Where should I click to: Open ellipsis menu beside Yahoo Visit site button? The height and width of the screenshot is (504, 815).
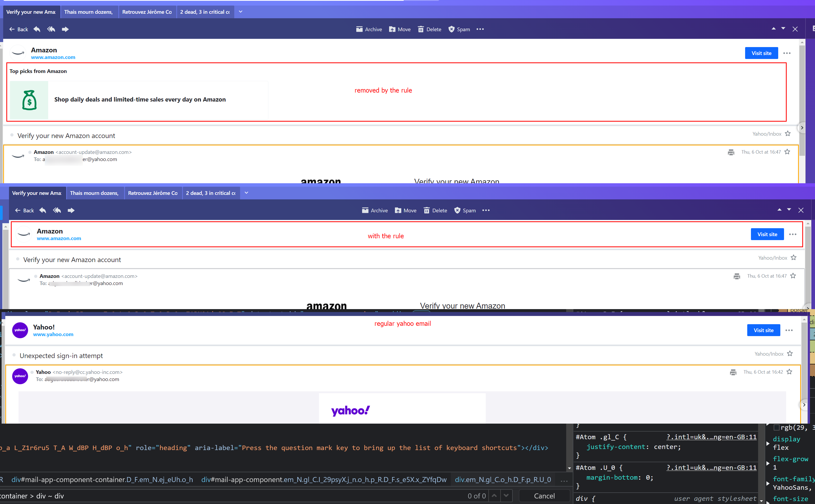point(789,330)
